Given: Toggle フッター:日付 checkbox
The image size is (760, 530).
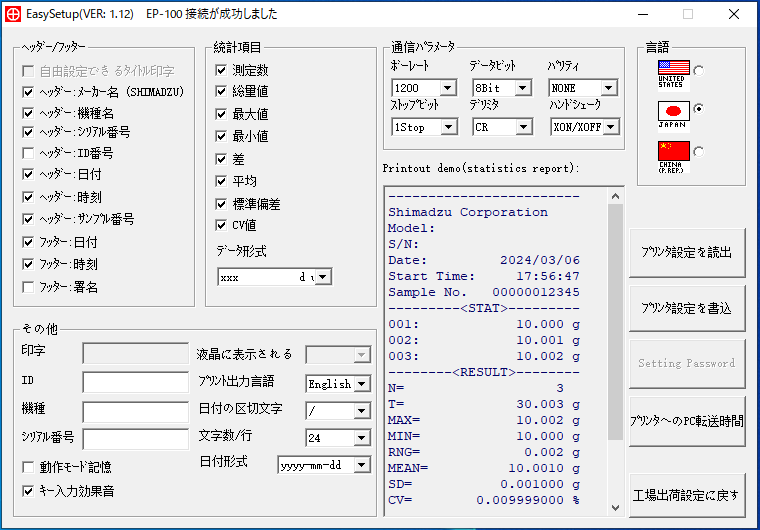Looking at the screenshot, I should point(28,242).
